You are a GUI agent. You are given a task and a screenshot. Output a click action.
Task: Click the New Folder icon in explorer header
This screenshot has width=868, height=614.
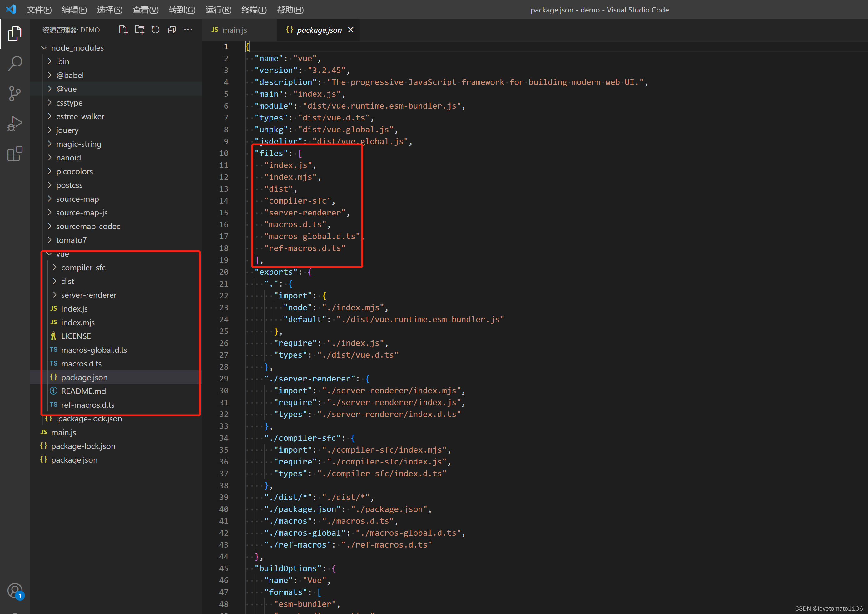(x=140, y=30)
